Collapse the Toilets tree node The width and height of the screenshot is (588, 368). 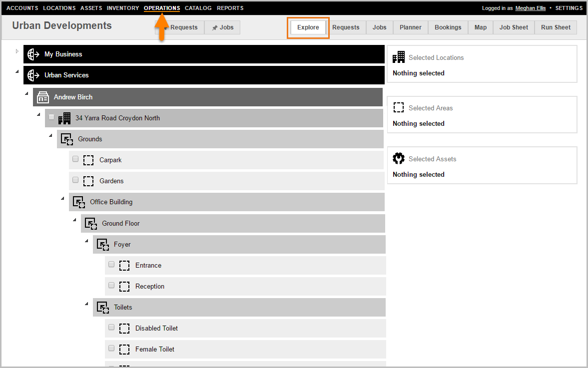(86, 304)
